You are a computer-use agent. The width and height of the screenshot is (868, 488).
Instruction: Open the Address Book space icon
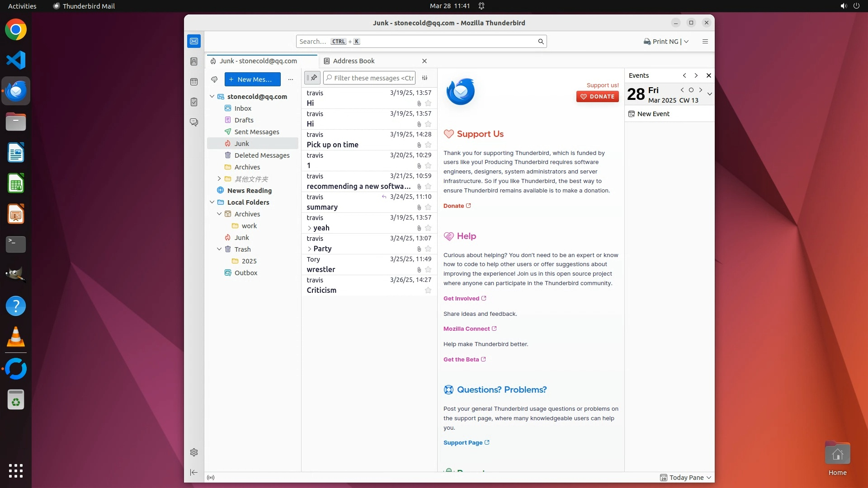194,61
